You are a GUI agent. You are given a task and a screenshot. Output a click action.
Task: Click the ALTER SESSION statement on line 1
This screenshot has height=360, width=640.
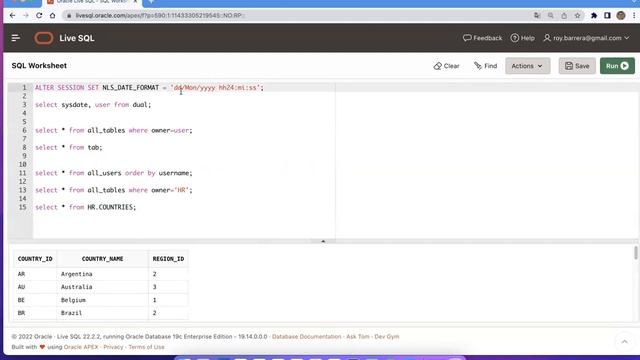pyautogui.click(x=149, y=88)
